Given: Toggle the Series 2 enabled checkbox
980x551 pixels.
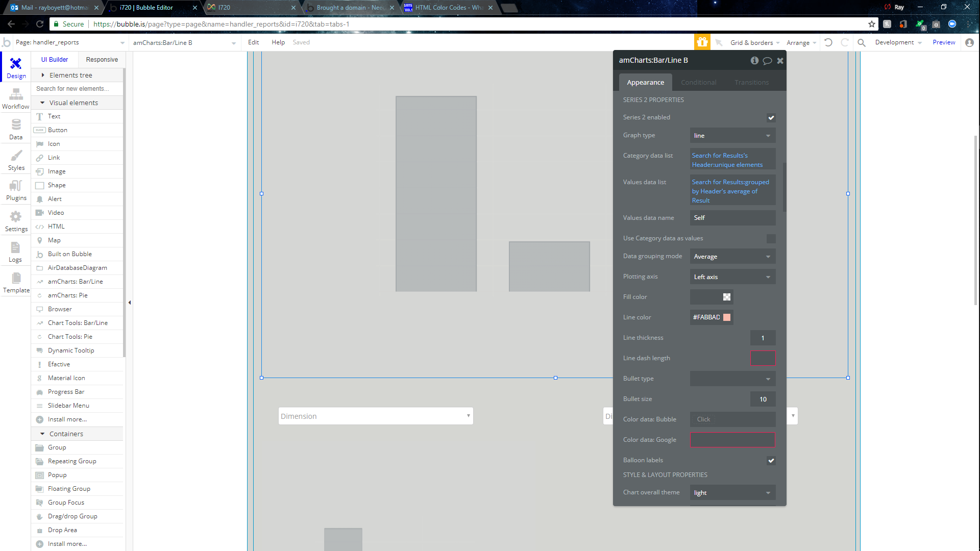Looking at the screenshot, I should tap(771, 118).
